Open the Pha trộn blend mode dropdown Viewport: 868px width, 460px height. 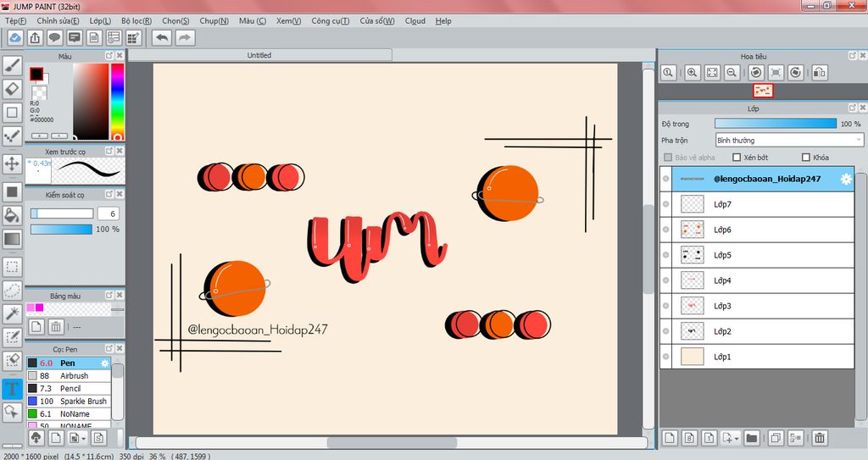click(x=789, y=140)
